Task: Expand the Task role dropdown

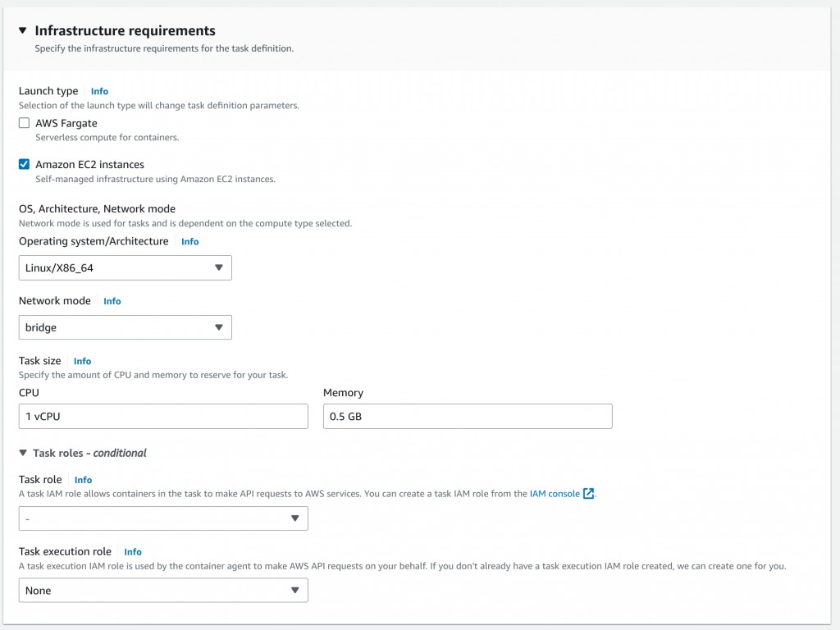Action: 163,518
